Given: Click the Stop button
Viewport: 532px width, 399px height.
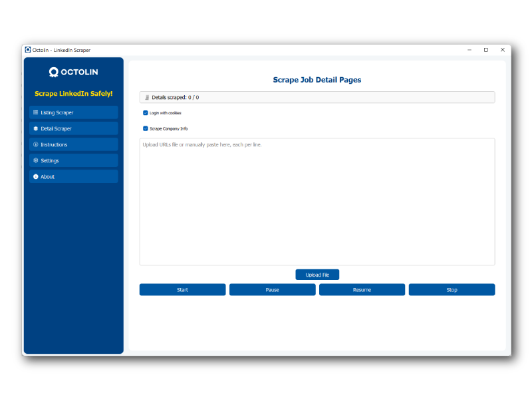Looking at the screenshot, I should point(452,290).
